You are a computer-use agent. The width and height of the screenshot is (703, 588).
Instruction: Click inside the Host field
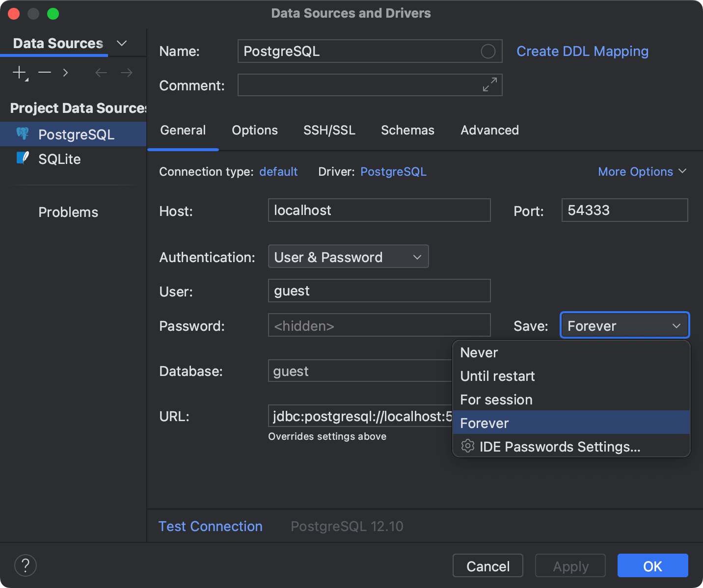click(x=379, y=210)
